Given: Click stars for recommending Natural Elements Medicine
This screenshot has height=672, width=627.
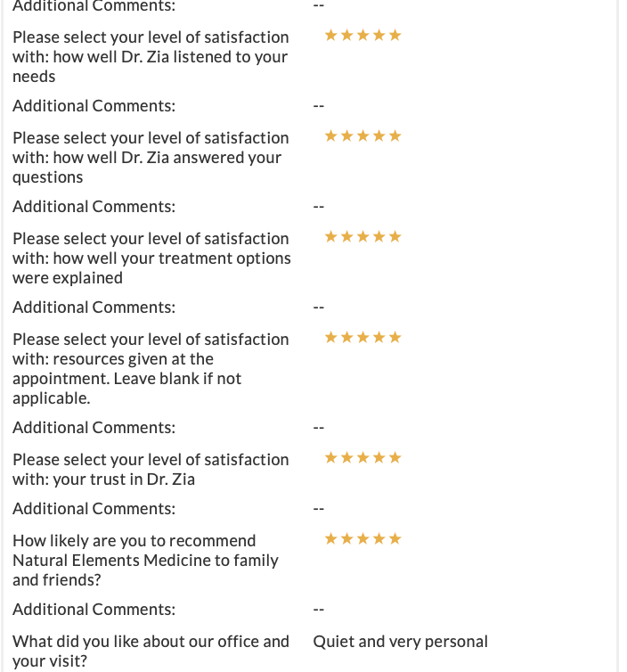Looking at the screenshot, I should click(362, 538).
